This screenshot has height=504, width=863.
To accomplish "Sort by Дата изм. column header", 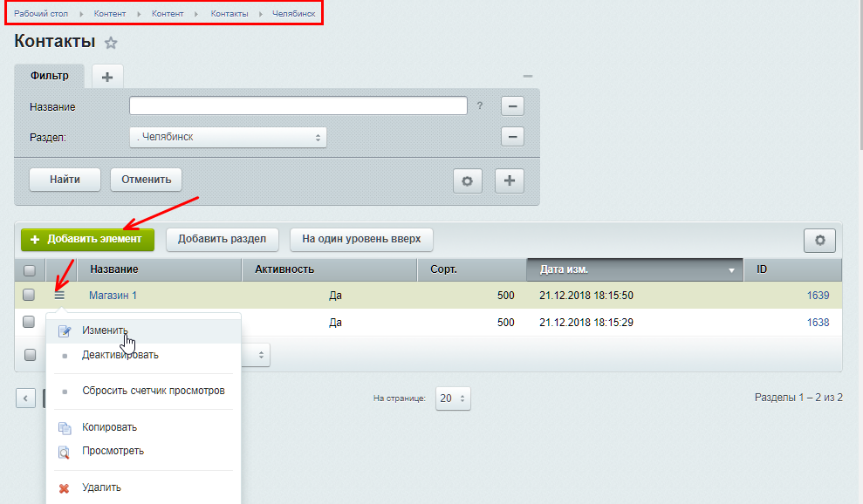I will (x=634, y=269).
